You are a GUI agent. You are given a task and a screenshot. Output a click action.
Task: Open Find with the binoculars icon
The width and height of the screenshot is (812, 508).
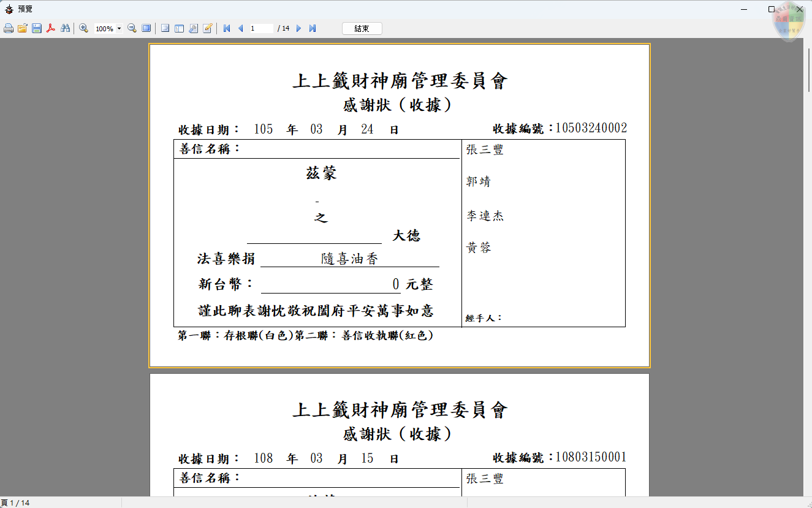(x=66, y=28)
